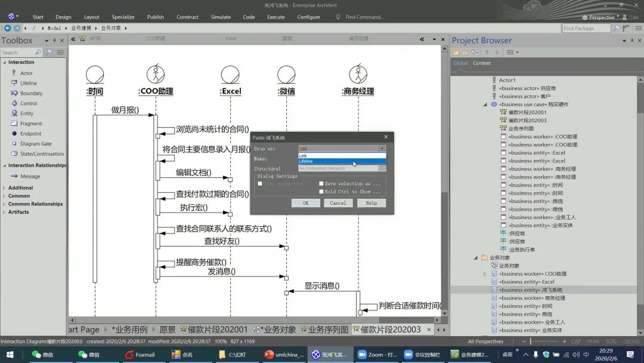The height and width of the screenshot is (363, 644).
Task: Select the Control tool in Toolbox
Action: click(x=24, y=103)
